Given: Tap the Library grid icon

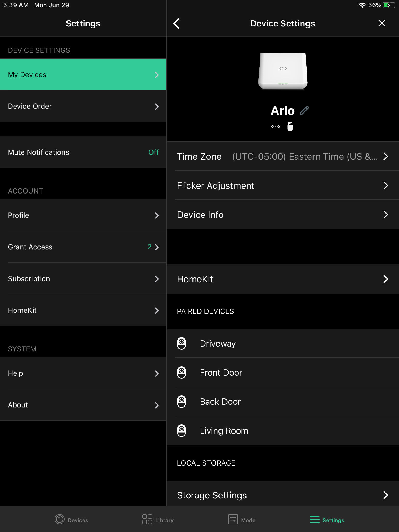Looking at the screenshot, I should point(147,520).
